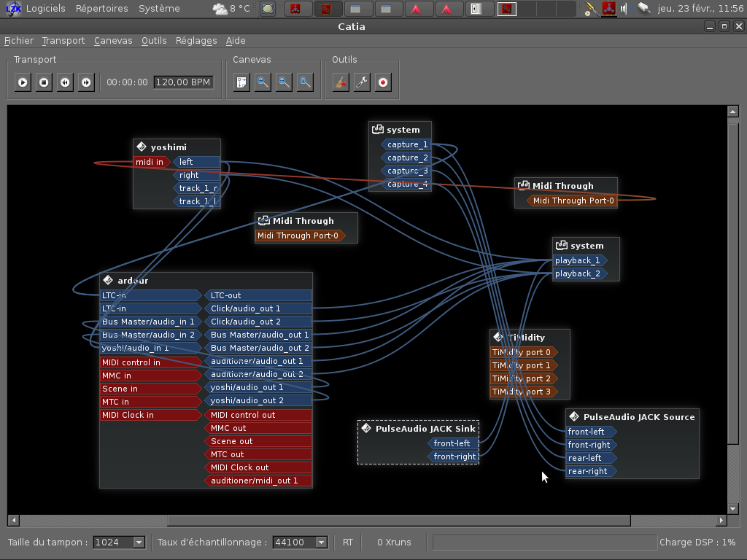Click the 120,00 BPM tempo field
This screenshot has width=747, height=560.
[x=183, y=82]
